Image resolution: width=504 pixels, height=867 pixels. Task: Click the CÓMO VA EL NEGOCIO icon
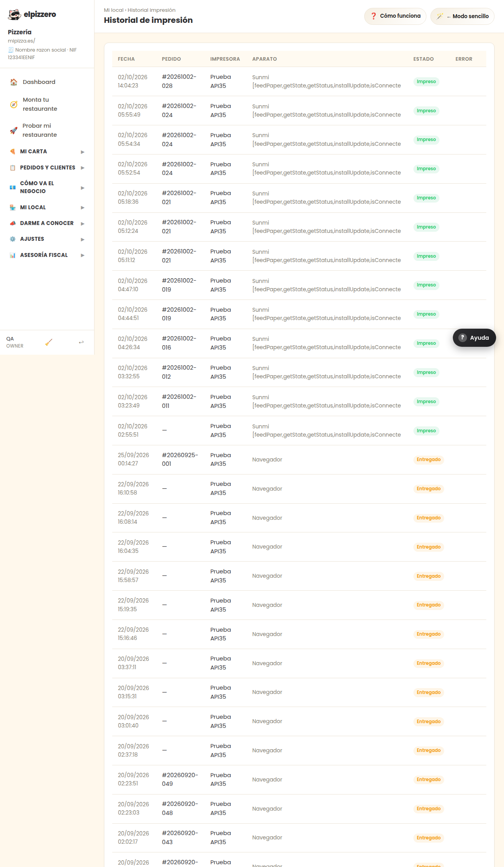click(13, 188)
